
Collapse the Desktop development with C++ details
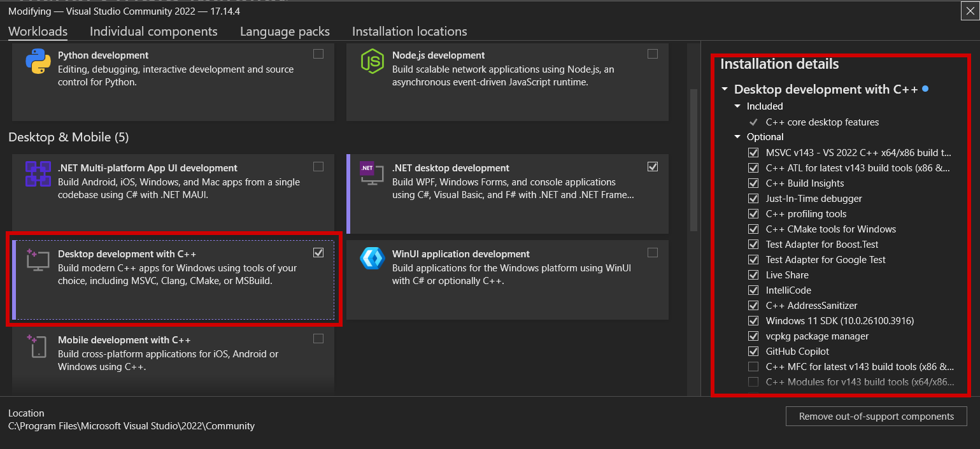pos(725,90)
